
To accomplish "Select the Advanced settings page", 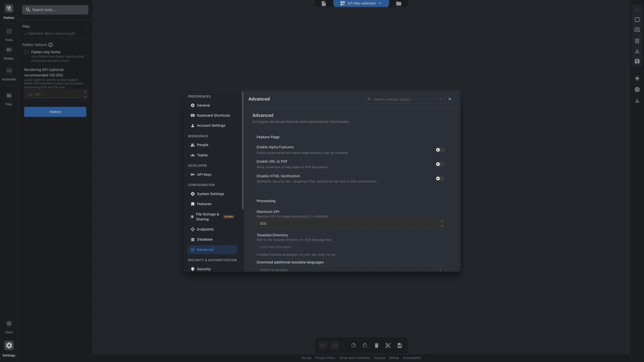I will 213,250.
